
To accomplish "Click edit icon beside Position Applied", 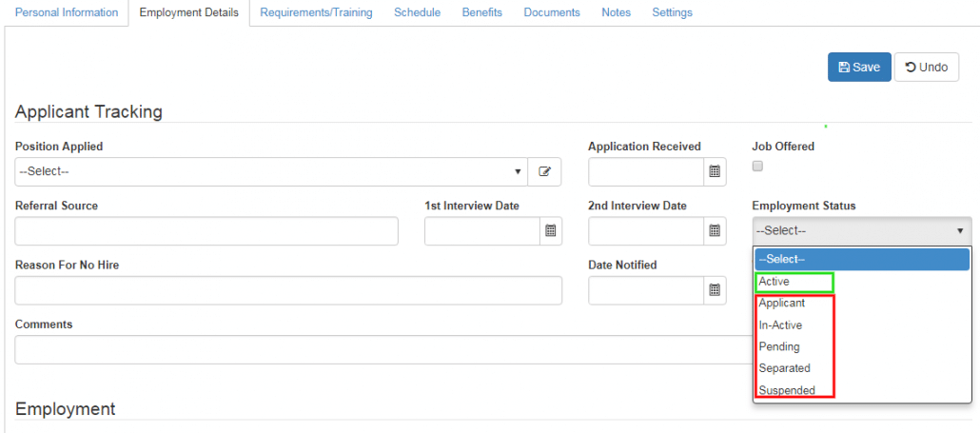I will tap(544, 172).
